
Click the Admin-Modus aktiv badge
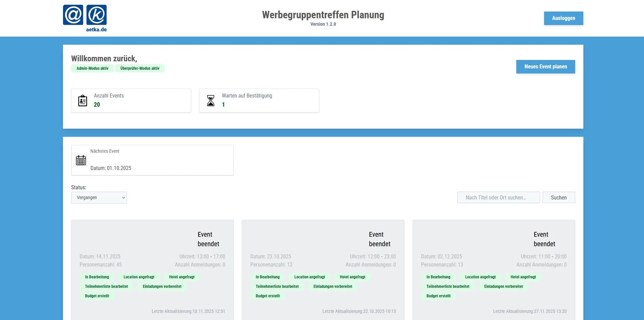coord(92,68)
